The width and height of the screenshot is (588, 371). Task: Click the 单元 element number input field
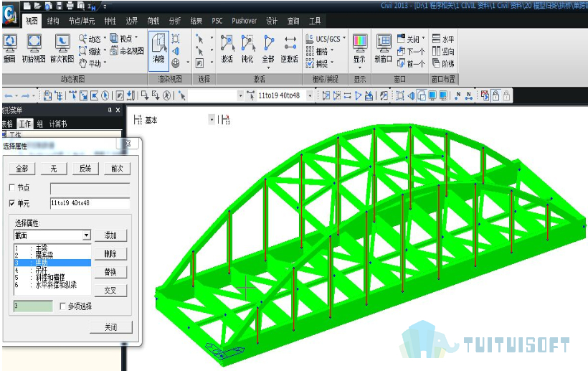[90, 203]
